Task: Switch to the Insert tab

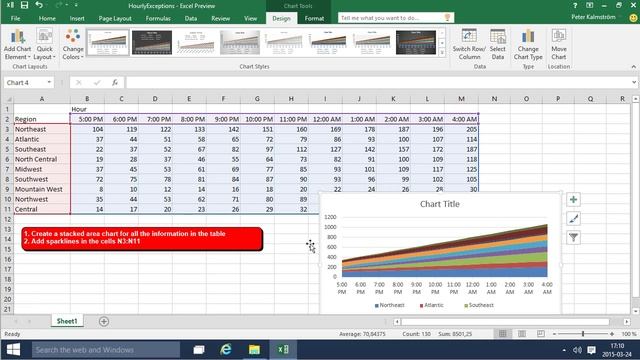Action: tap(77, 18)
